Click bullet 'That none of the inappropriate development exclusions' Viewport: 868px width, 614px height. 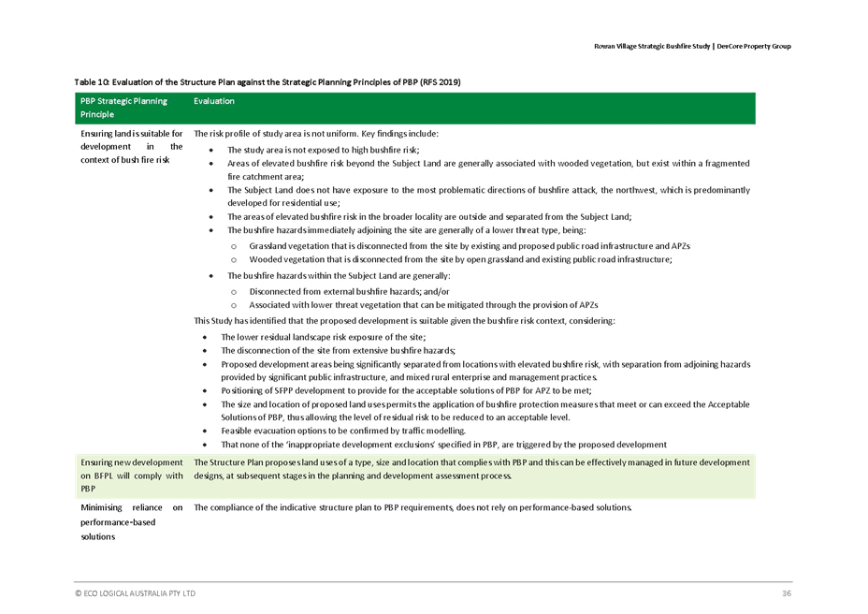[x=444, y=444]
